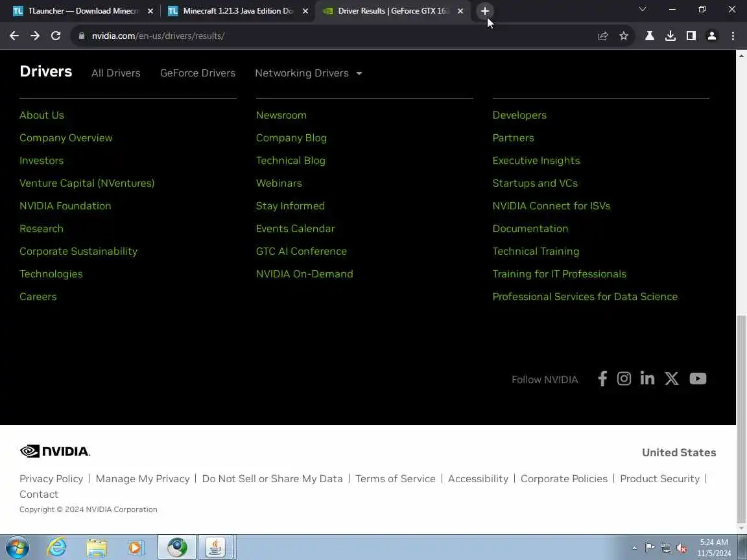Open Professional Services for Data Science
The width and height of the screenshot is (747, 560).
(x=585, y=297)
